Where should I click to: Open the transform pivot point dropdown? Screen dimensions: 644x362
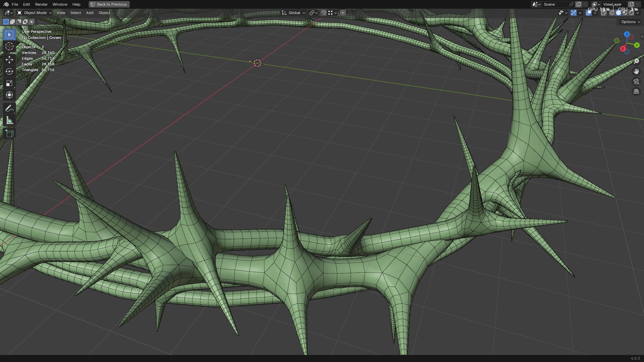pyautogui.click(x=313, y=13)
